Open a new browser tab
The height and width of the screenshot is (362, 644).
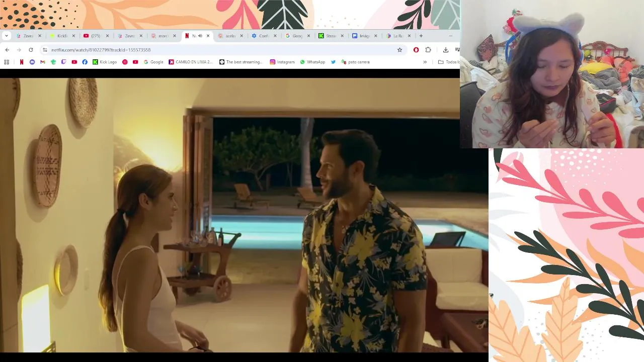coord(421,36)
